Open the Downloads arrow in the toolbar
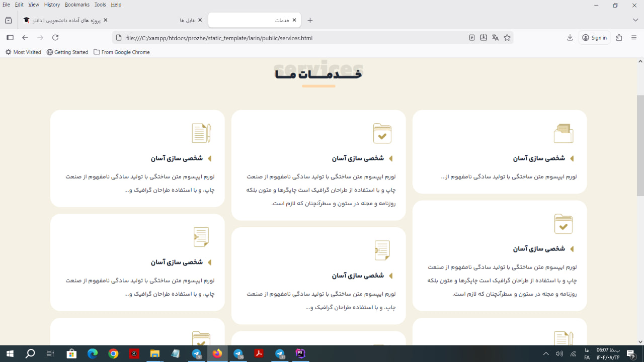644x362 pixels. click(570, 37)
